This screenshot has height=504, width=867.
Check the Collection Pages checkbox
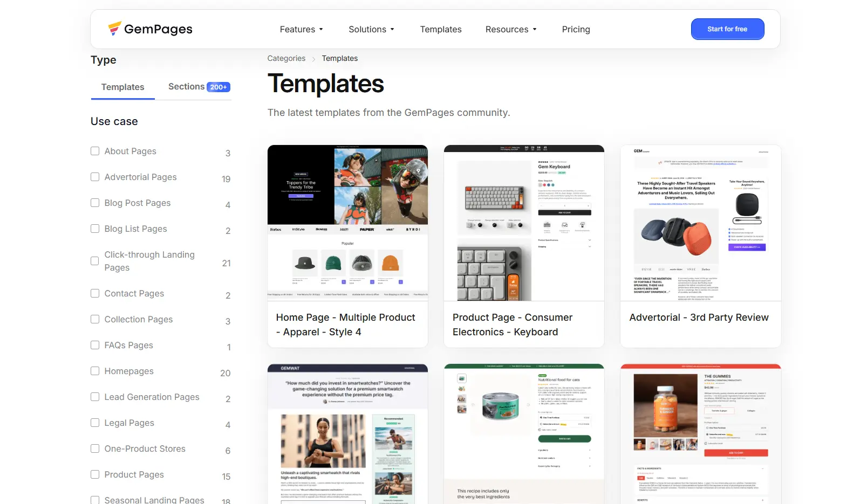point(95,319)
